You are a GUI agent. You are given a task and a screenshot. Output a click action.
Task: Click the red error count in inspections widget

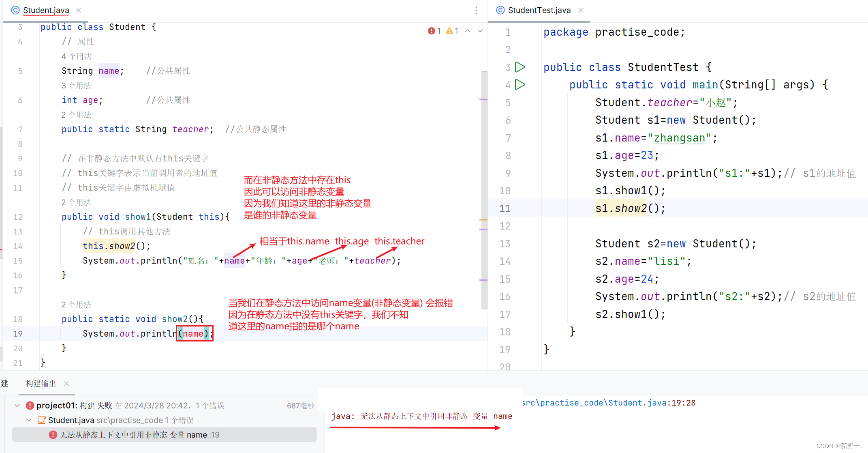point(434,30)
